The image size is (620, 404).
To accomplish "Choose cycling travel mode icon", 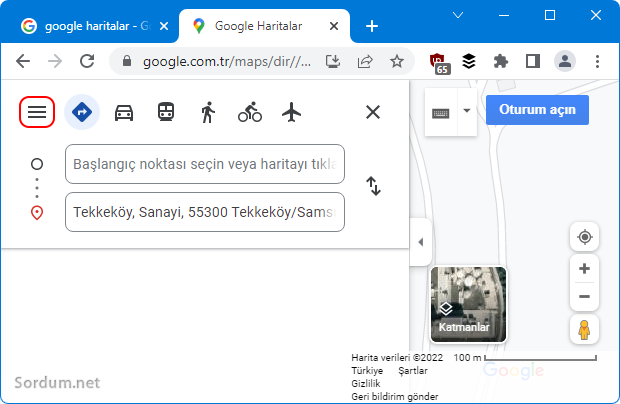I will point(250,112).
